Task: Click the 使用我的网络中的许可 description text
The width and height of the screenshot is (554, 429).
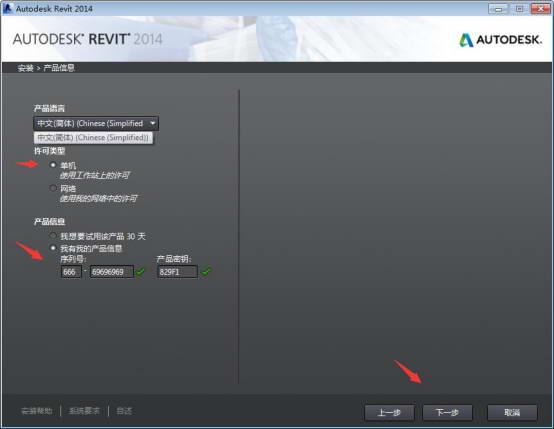Action: pos(98,199)
